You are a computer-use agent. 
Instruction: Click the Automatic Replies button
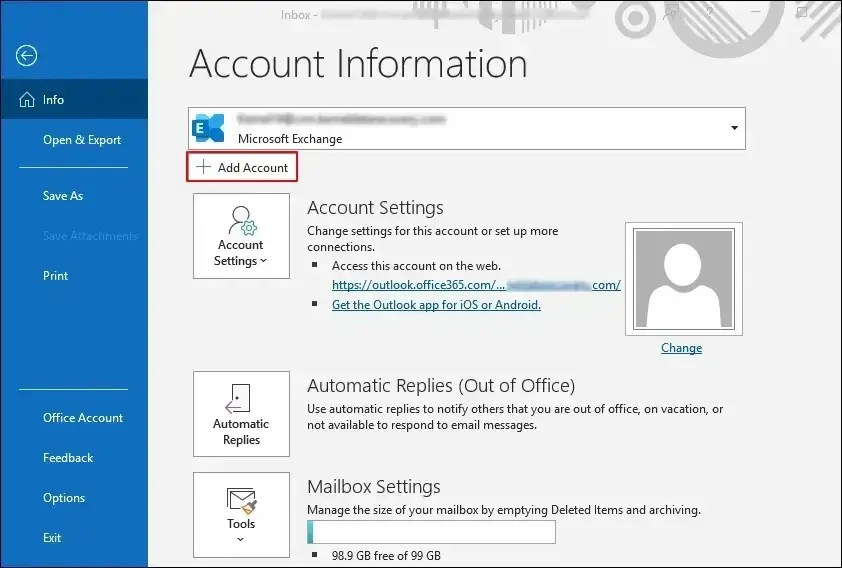coord(241,414)
